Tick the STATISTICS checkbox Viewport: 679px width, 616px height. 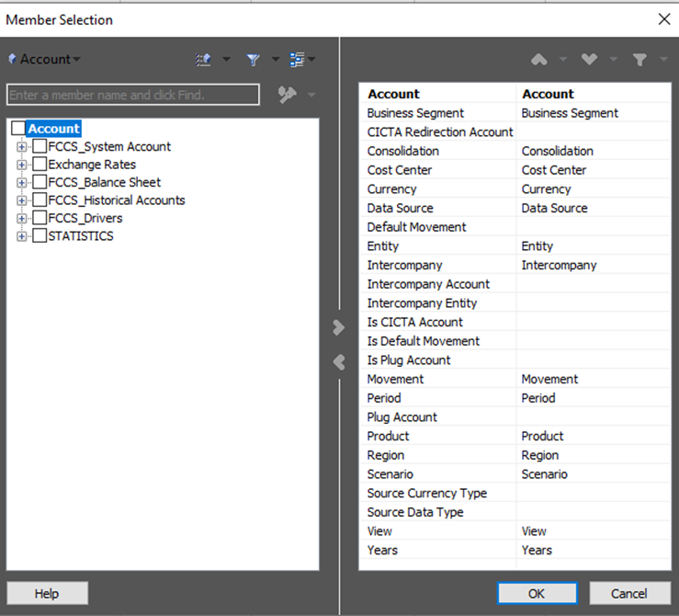click(40, 235)
